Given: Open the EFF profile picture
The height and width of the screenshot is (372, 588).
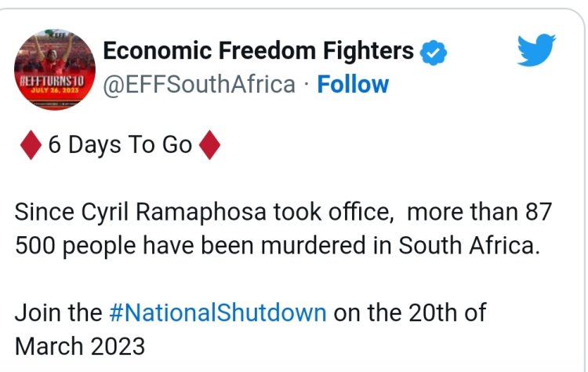Looking at the screenshot, I should coord(55,65).
